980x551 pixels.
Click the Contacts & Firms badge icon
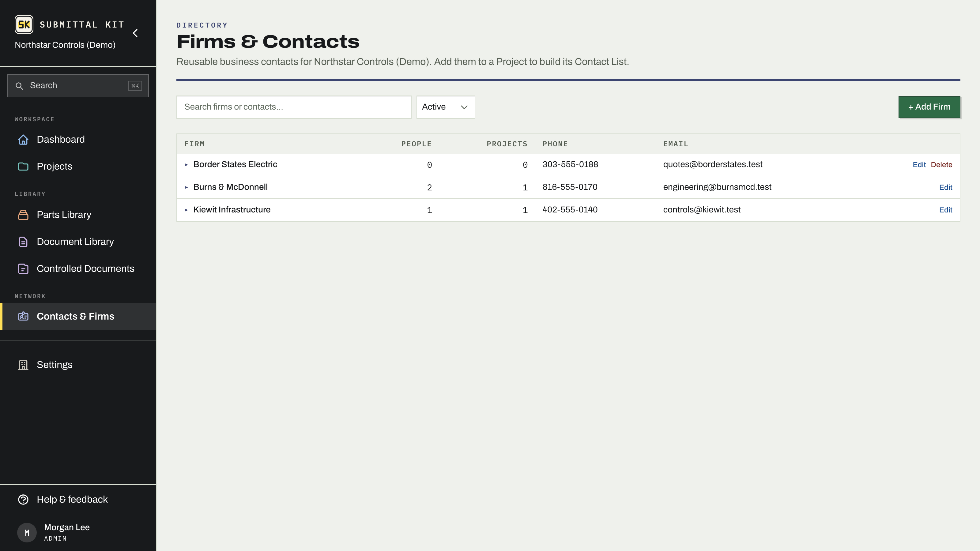[x=23, y=317]
